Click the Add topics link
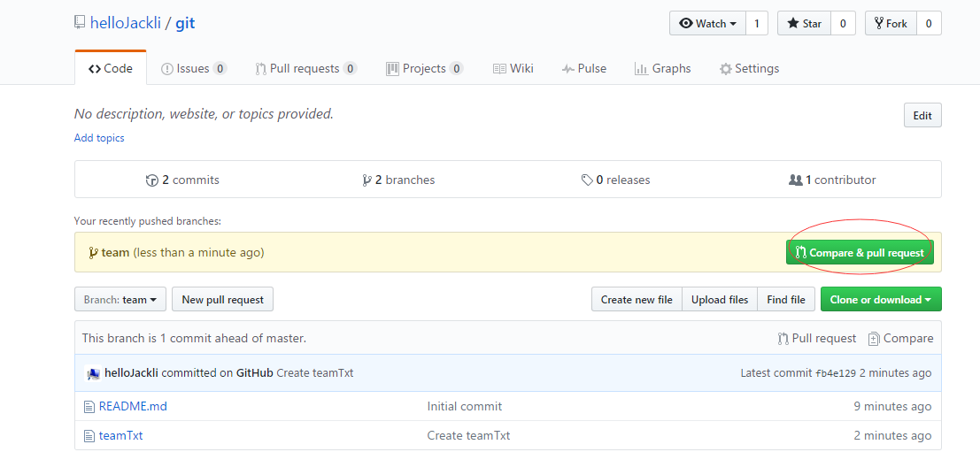This screenshot has width=980, height=452. 99,138
